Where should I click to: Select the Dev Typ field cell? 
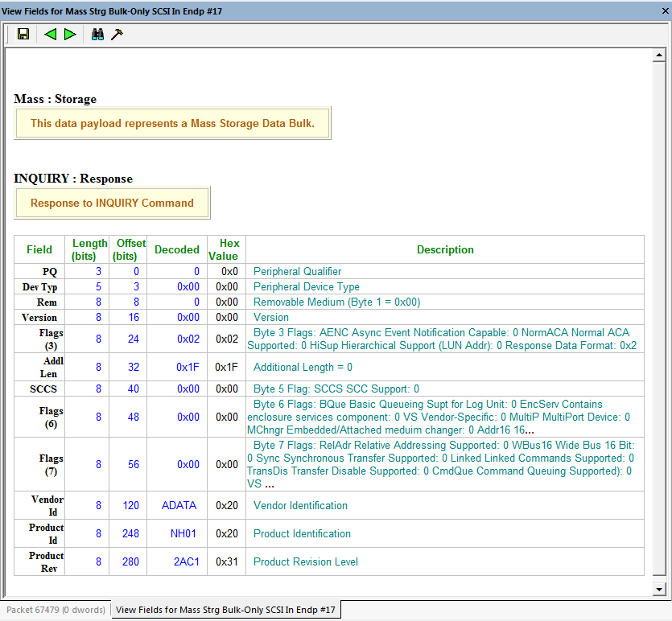click(x=39, y=287)
